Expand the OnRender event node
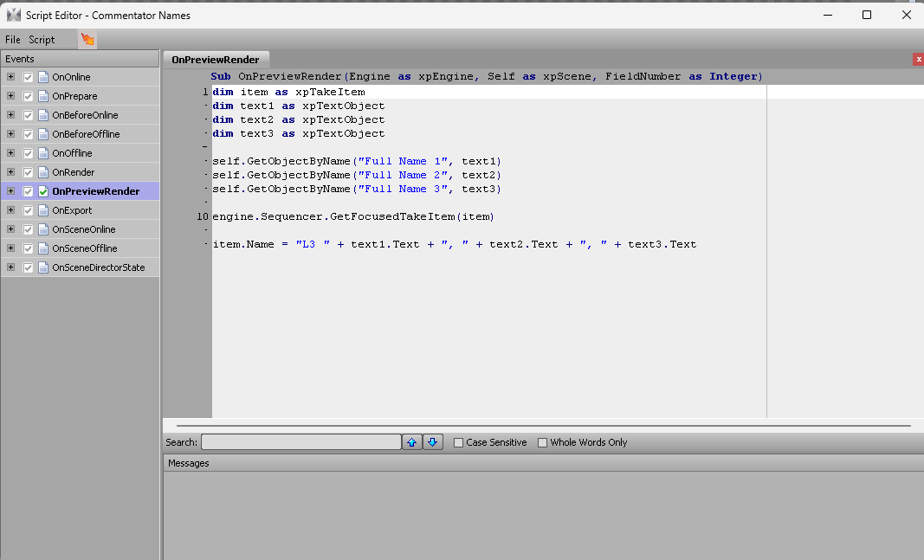This screenshot has width=924, height=560. (10, 172)
